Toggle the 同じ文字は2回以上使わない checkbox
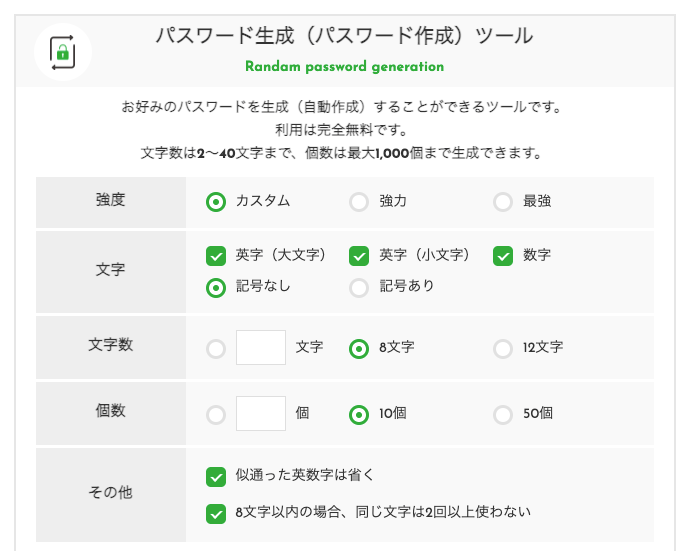 215,514
